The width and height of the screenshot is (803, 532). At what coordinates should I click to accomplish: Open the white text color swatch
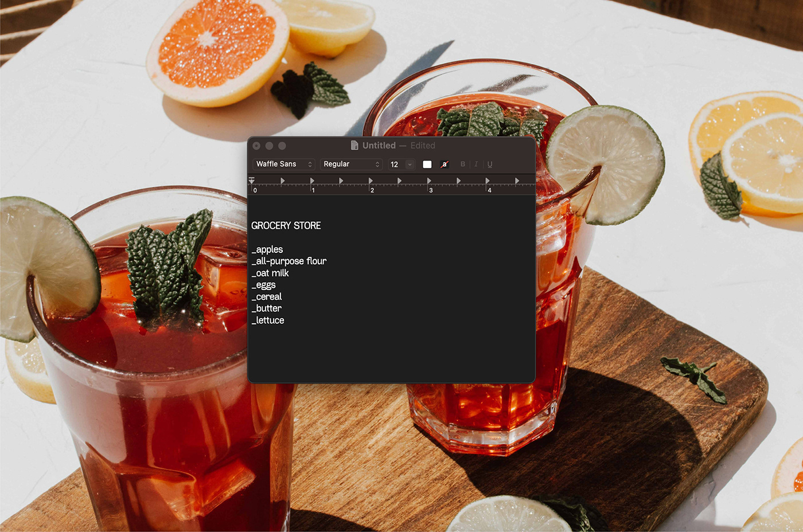click(427, 165)
